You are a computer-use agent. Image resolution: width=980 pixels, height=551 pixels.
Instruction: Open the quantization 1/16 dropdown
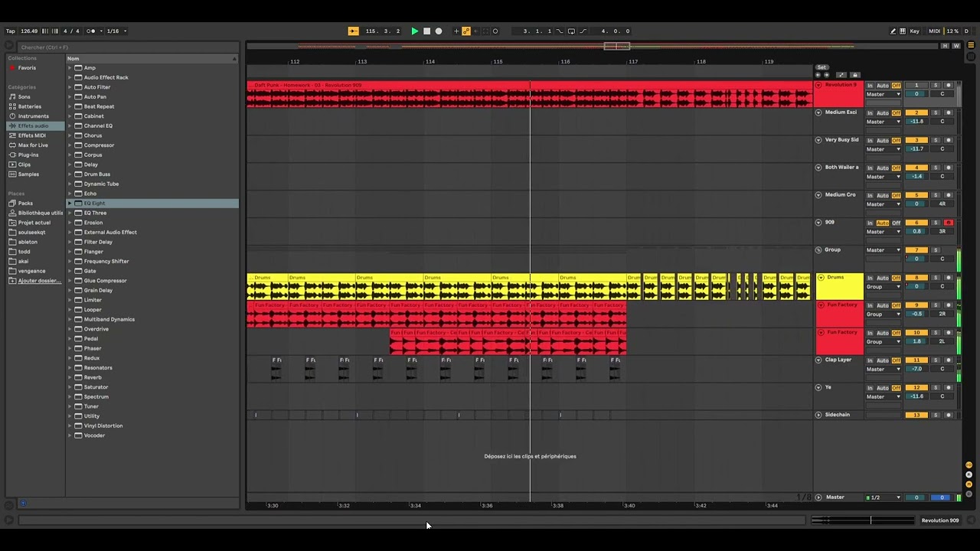click(x=116, y=31)
